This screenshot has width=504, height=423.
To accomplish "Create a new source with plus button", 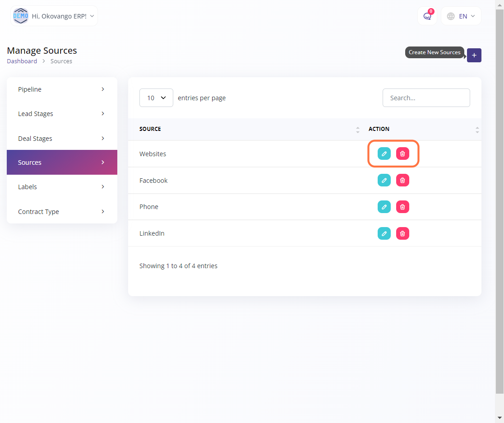I will (474, 55).
